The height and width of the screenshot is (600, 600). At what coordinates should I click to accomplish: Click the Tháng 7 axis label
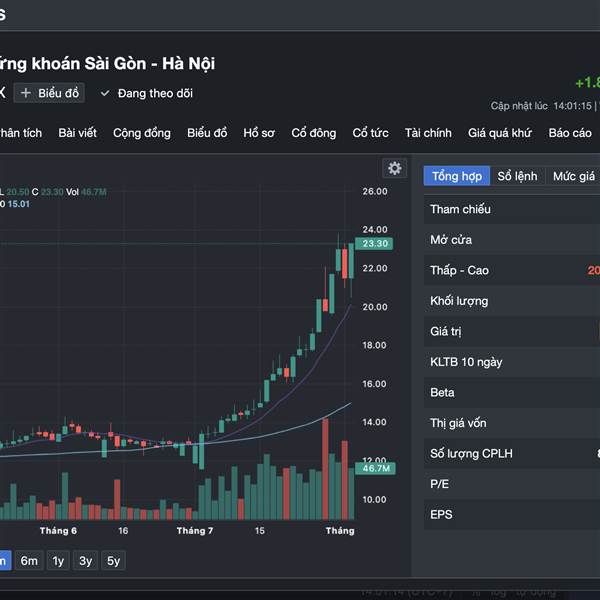point(195,531)
